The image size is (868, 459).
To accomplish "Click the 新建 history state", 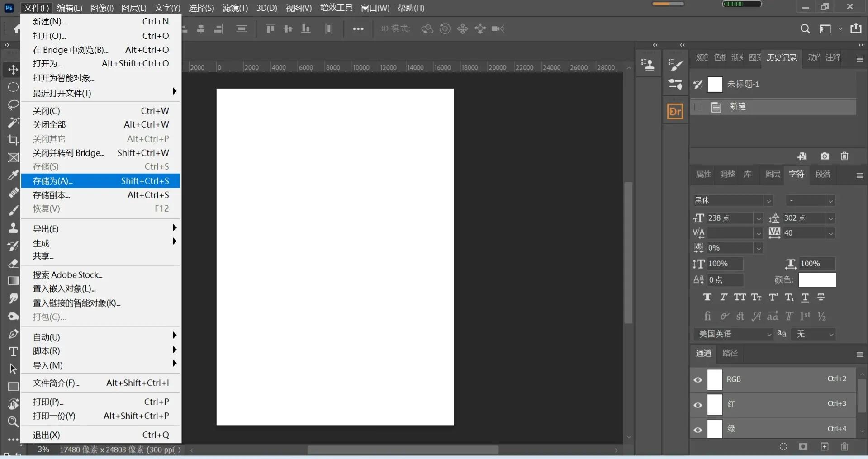I will (738, 107).
